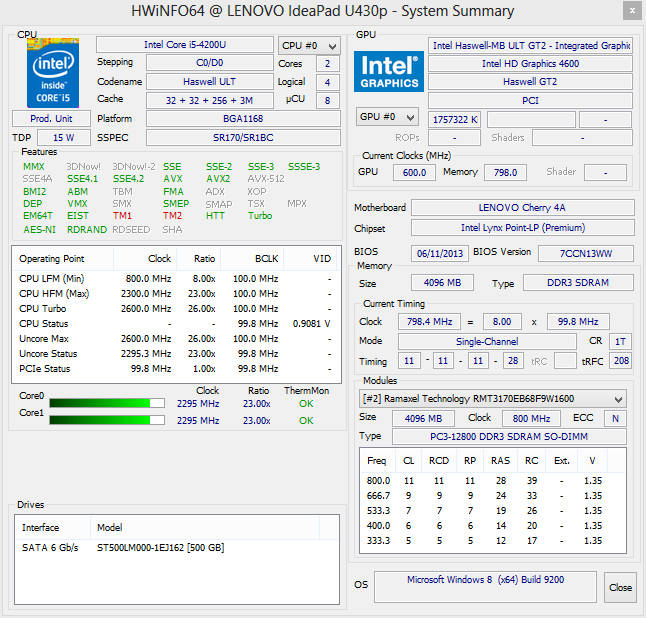Click the SSPEC SR170/SR1BC field
The width and height of the screenshot is (646, 618).
(x=243, y=137)
